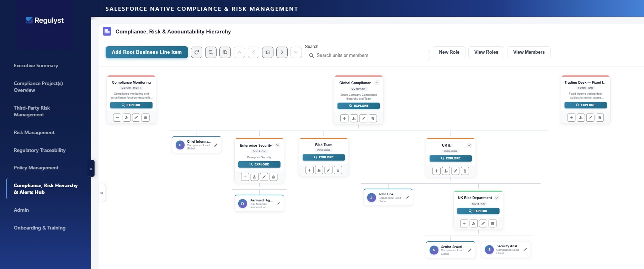Zoom in the hierarchy chart
This screenshot has width=644, height=269.
pos(225,52)
